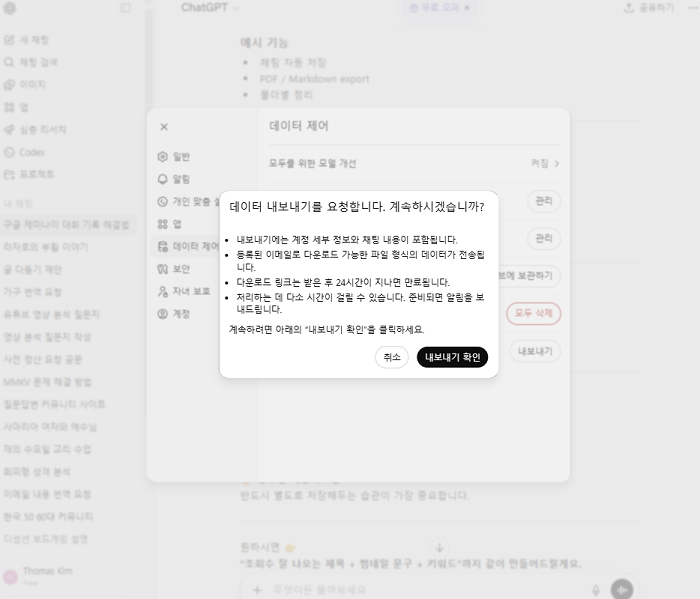This screenshot has height=599, width=700.
Task: Open chat 가구 번역 요청
Action: click(x=69, y=292)
